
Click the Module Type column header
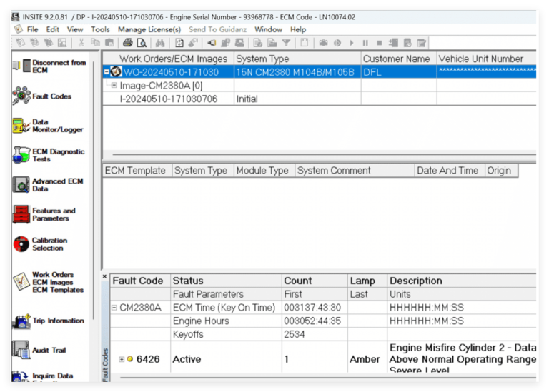click(x=264, y=171)
